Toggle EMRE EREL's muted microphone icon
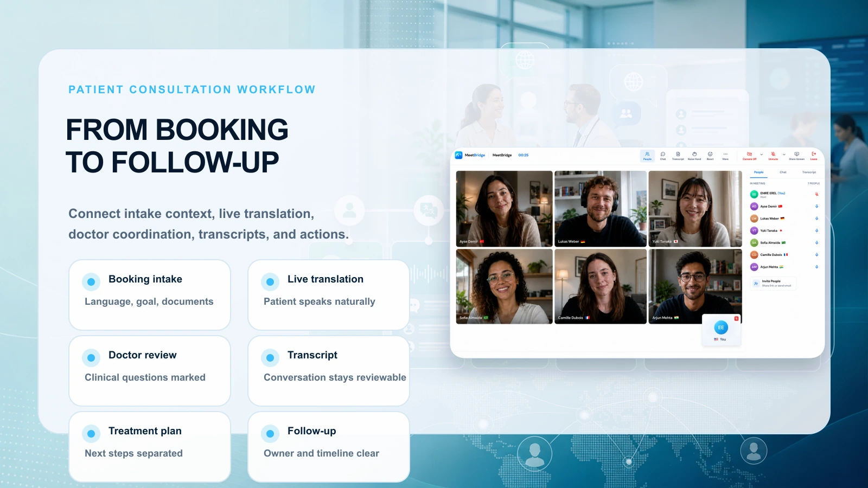This screenshot has width=868, height=488. tap(816, 194)
